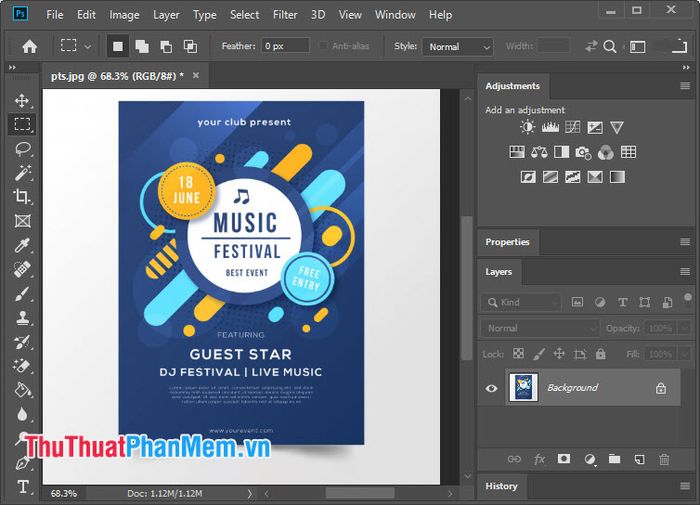Select the Crop tool
700x505 pixels.
tap(22, 197)
